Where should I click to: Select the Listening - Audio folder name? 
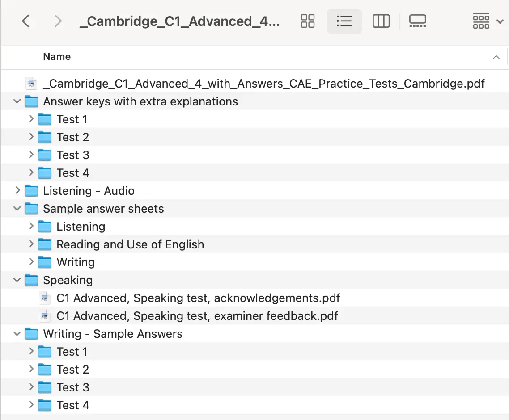(x=89, y=191)
